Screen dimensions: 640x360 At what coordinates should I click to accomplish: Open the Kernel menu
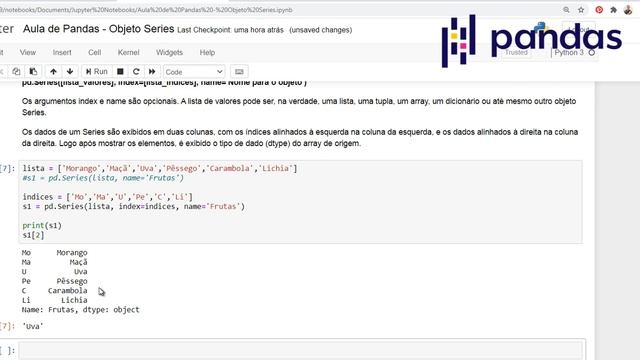click(x=129, y=52)
